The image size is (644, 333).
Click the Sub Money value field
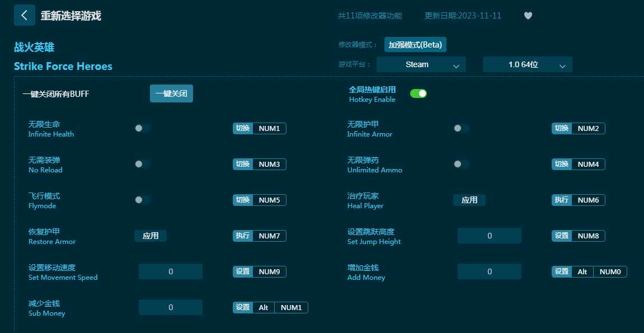[x=171, y=307]
